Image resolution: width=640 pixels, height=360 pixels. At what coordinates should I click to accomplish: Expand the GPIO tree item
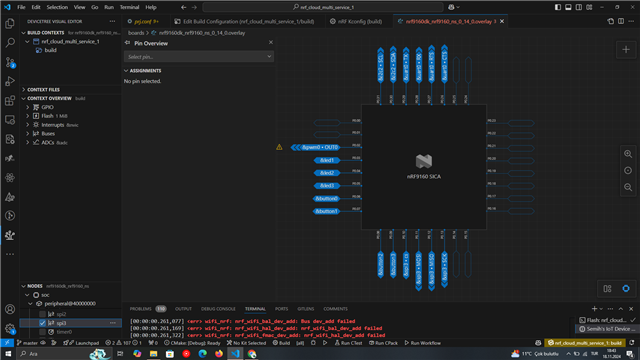(x=28, y=107)
